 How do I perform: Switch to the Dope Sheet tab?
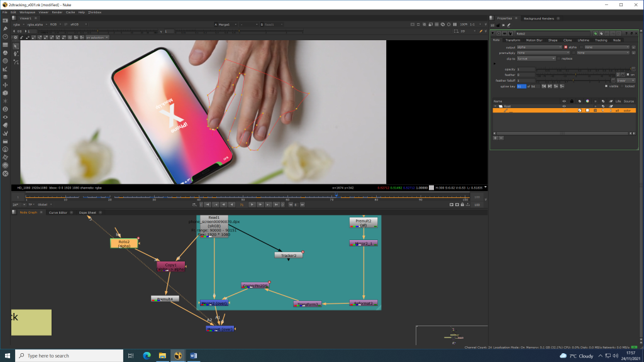tap(87, 212)
